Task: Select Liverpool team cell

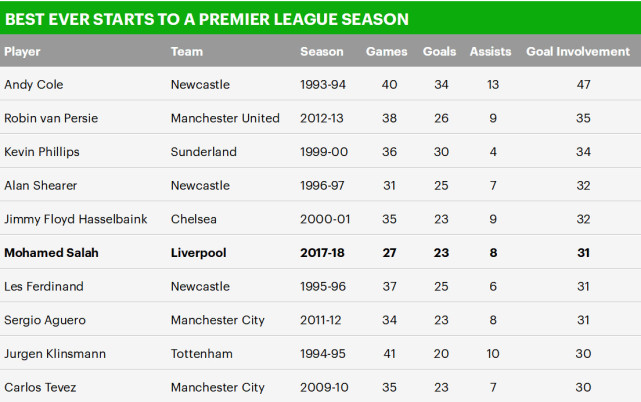Action: pyautogui.click(x=198, y=253)
